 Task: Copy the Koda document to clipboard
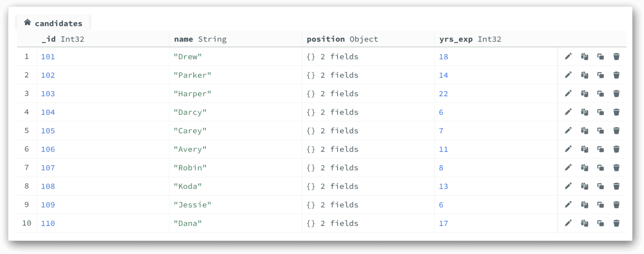[584, 186]
